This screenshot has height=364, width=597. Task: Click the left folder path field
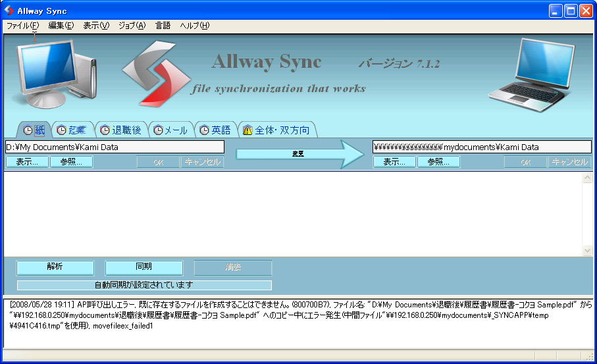tap(115, 147)
